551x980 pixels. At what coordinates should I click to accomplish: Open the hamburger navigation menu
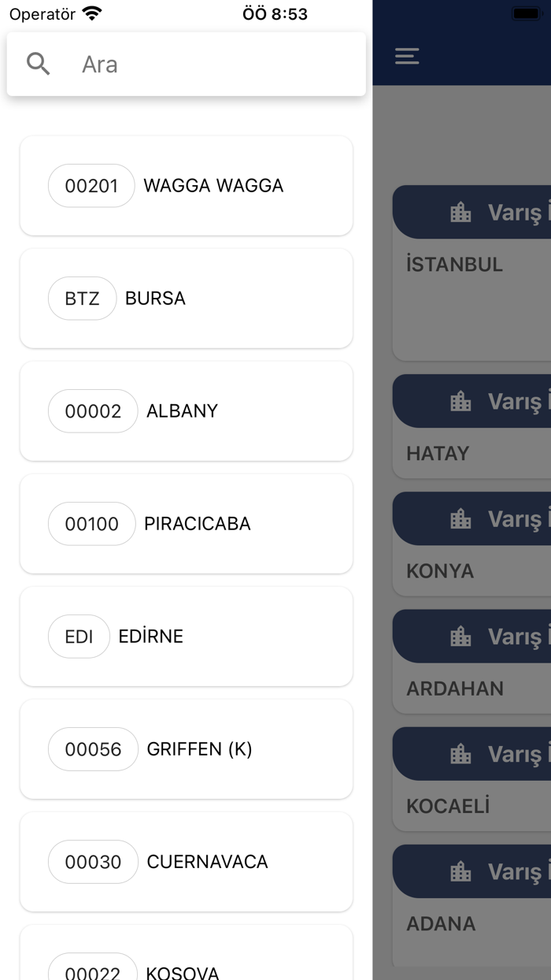coord(407,57)
